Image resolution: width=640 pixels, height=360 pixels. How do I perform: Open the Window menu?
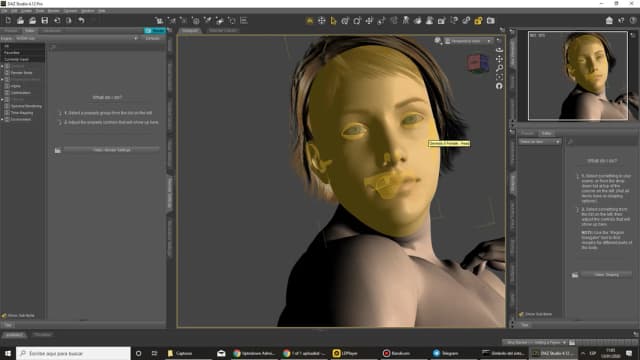[87, 11]
